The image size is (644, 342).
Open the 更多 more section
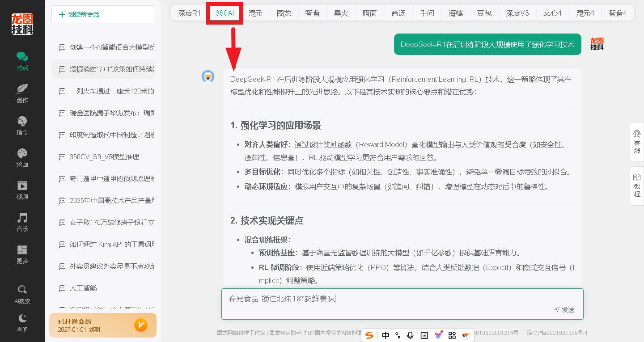(x=22, y=254)
